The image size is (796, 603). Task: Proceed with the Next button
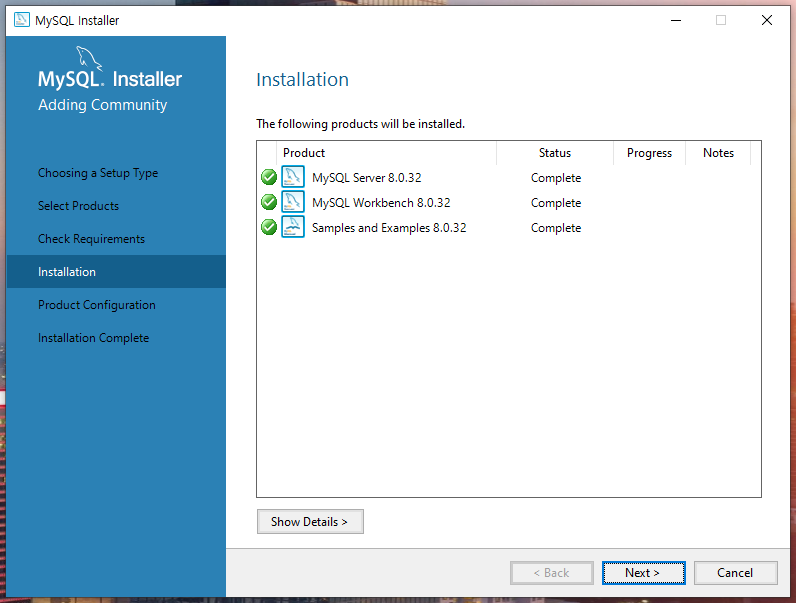644,573
